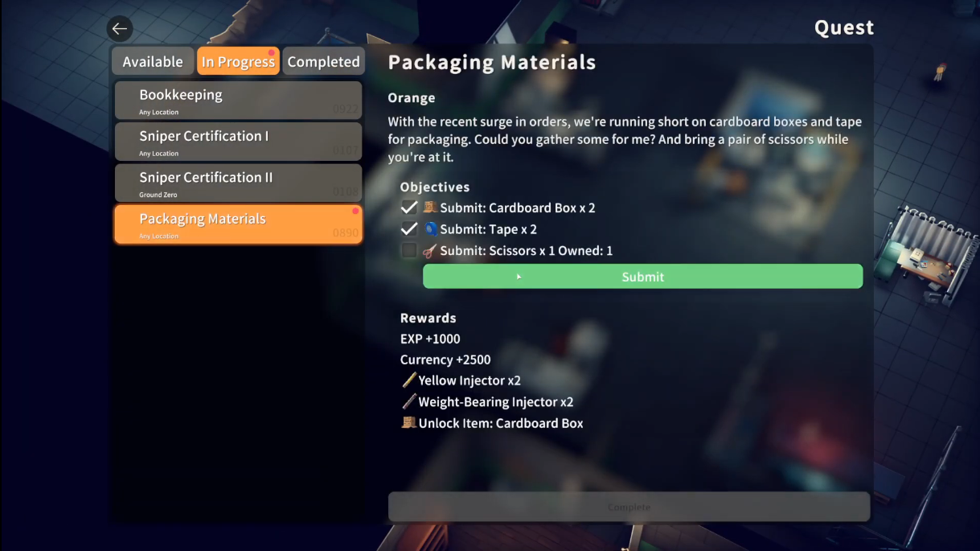Click the Weight-Bearing Injector reward icon

[x=409, y=401]
